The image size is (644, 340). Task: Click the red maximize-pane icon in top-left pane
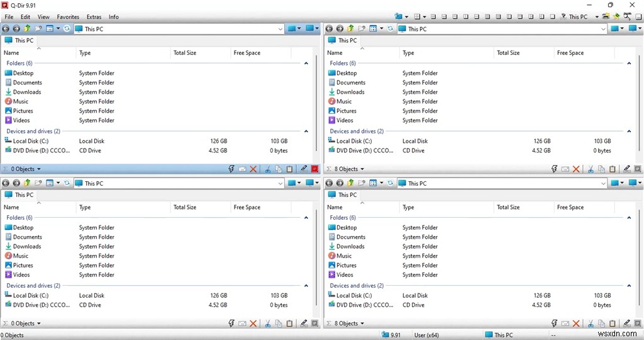(315, 169)
